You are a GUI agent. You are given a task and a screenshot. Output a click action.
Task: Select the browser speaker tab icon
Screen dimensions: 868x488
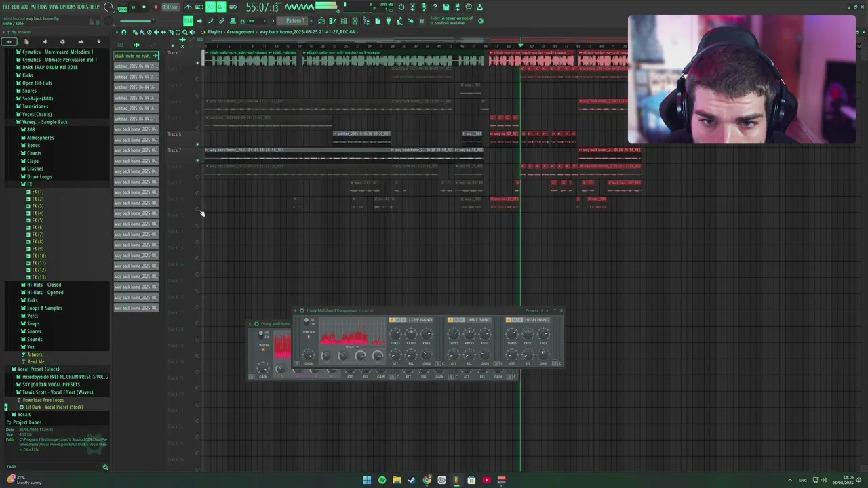pyautogui.click(x=45, y=42)
